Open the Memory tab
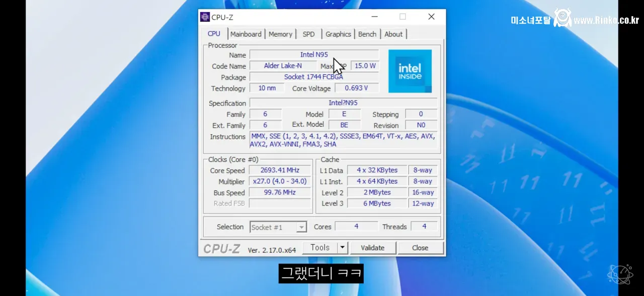This screenshot has width=644, height=296. coord(280,34)
